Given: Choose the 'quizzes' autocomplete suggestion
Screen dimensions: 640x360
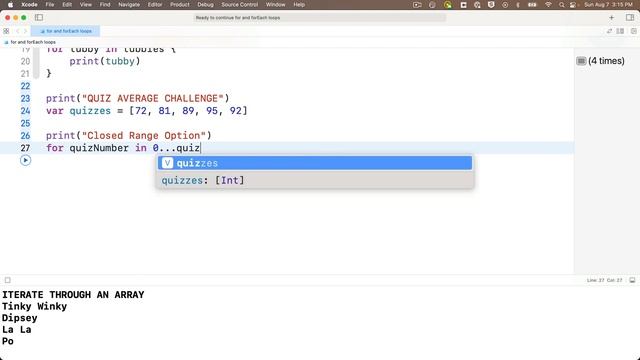Looking at the screenshot, I should pyautogui.click(x=315, y=163).
